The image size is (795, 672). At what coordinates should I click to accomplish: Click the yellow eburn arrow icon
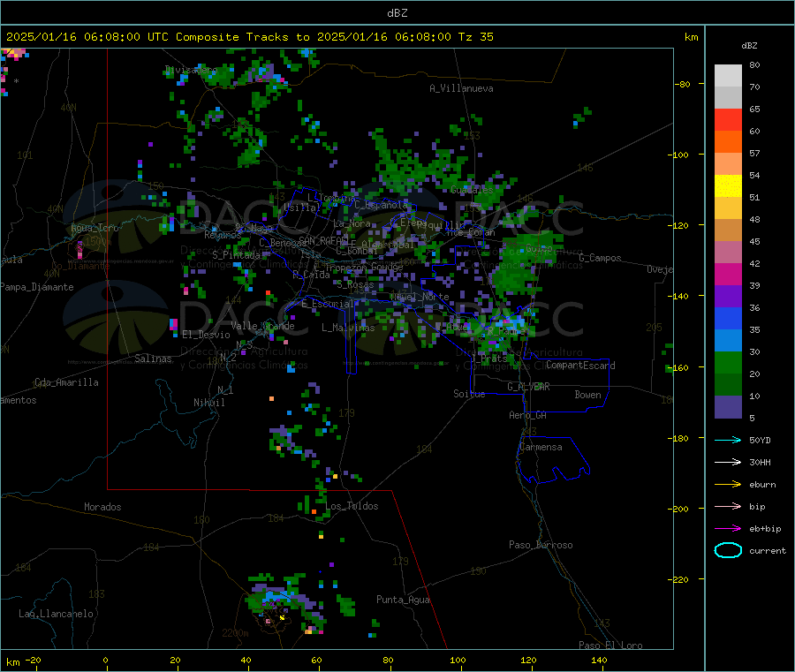pyautogui.click(x=728, y=485)
